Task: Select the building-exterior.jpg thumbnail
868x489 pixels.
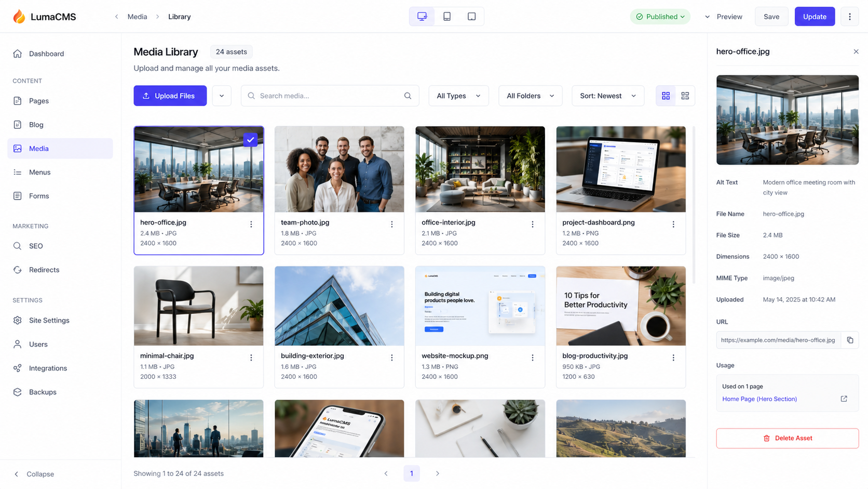Action: (340, 306)
